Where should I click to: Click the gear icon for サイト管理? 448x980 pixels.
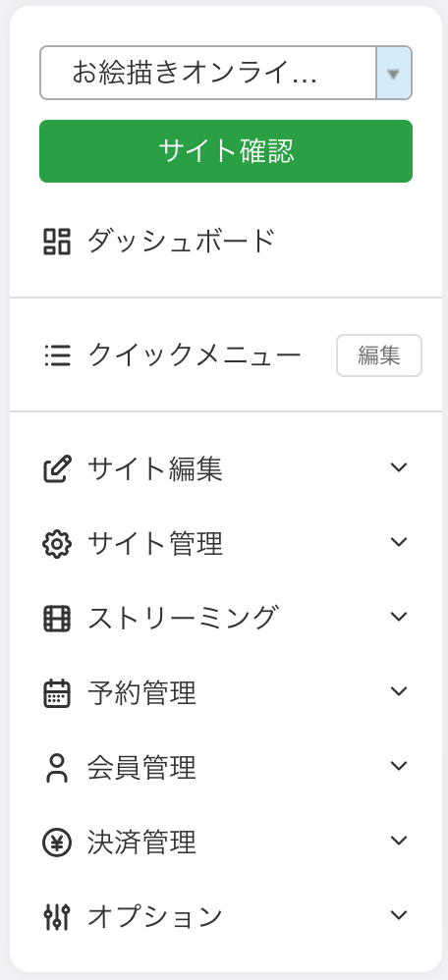point(57,544)
